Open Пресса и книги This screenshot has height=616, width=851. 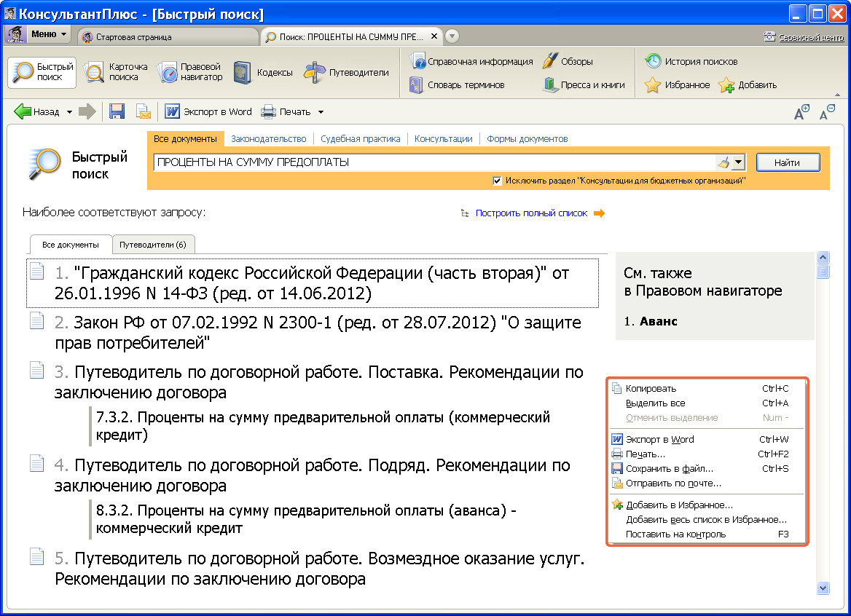pyautogui.click(x=584, y=84)
